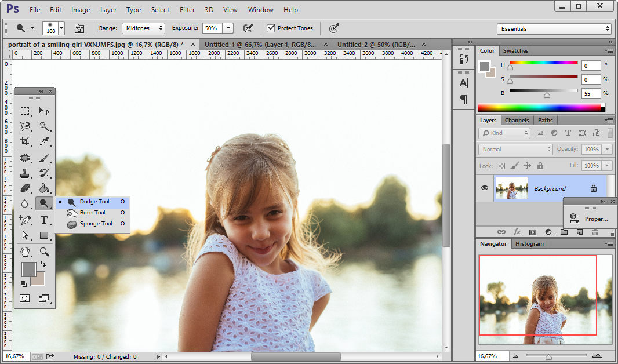Screen dimensions: 618x364
Task: Select the Eyedropper tool
Action: point(44,141)
